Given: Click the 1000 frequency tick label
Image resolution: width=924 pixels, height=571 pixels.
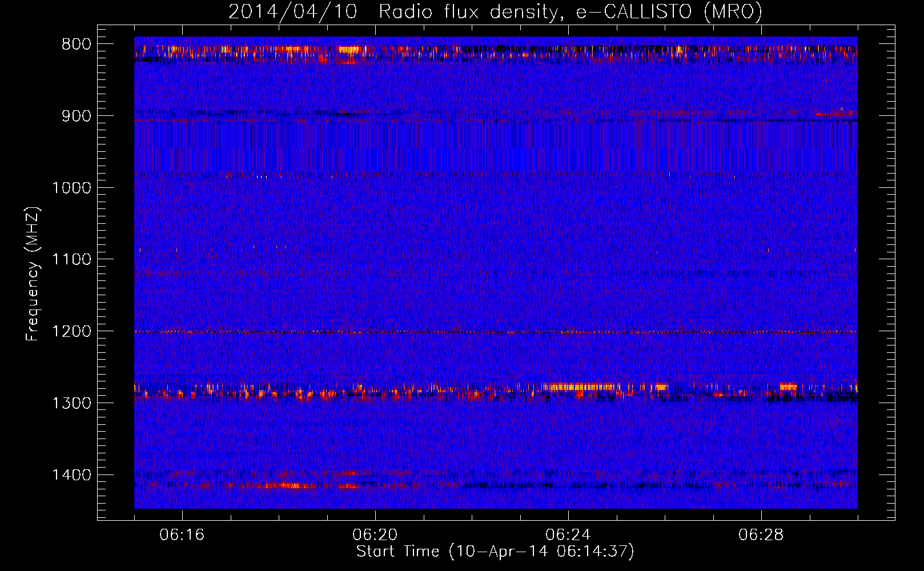Looking at the screenshot, I should 71,188.
